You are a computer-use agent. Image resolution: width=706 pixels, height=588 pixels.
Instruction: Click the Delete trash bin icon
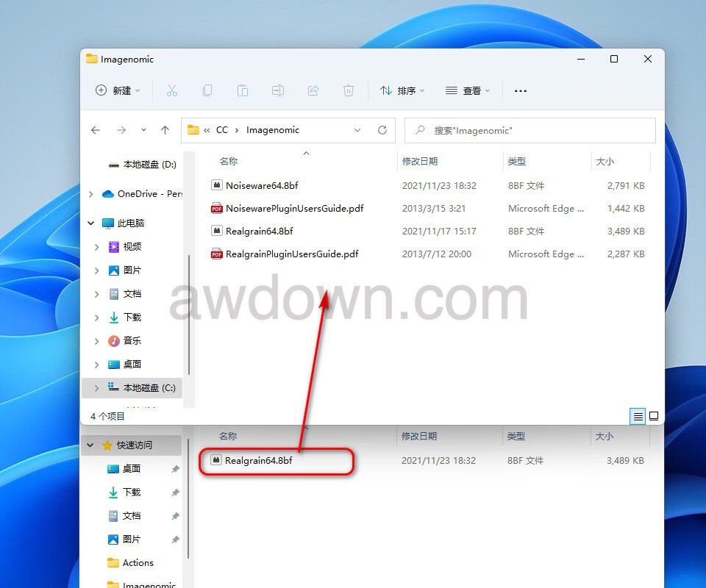pos(349,90)
